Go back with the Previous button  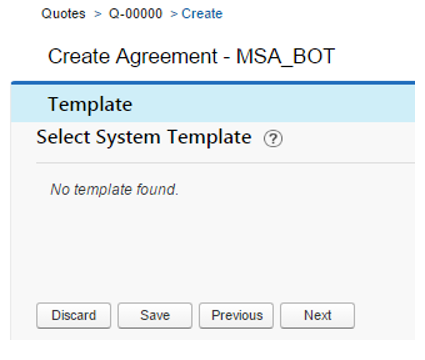[x=236, y=315]
